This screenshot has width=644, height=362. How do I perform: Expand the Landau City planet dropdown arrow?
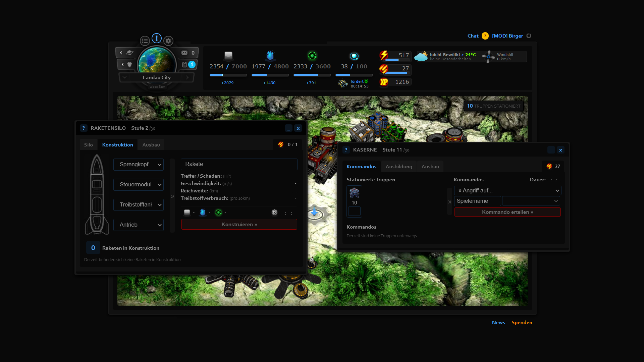tap(125, 77)
